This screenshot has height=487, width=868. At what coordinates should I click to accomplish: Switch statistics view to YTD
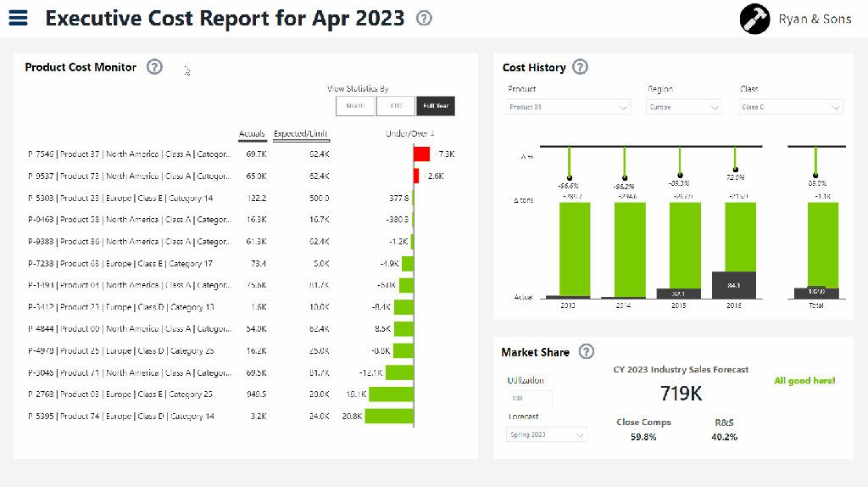tap(395, 106)
